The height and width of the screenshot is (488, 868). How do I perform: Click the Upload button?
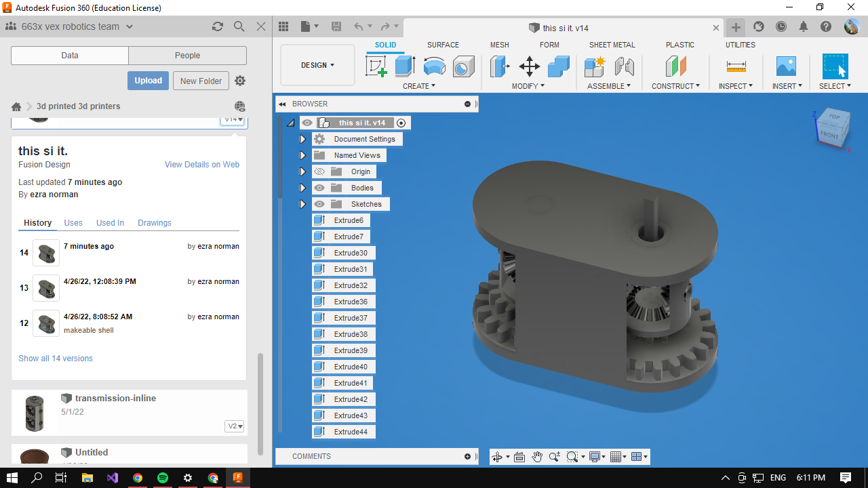pos(148,81)
